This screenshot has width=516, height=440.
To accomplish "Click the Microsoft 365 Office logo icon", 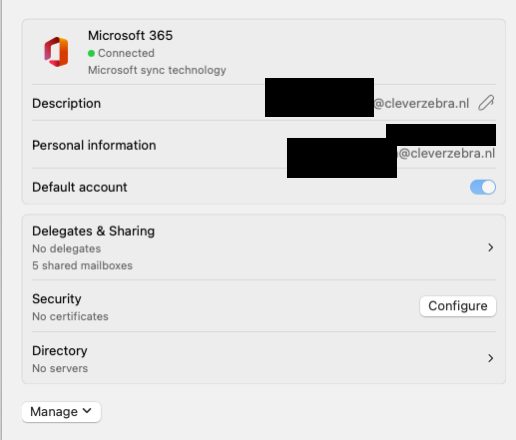I will tap(56, 52).
